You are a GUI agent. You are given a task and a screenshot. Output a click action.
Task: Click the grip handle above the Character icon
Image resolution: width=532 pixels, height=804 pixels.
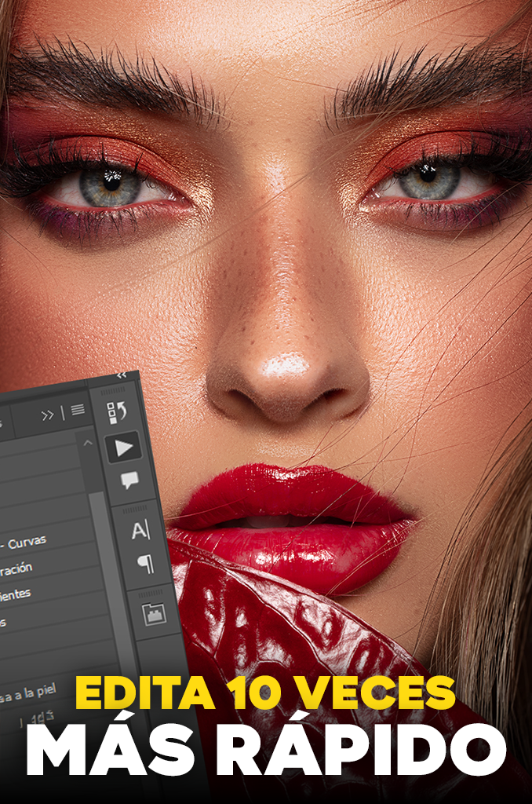click(134, 509)
